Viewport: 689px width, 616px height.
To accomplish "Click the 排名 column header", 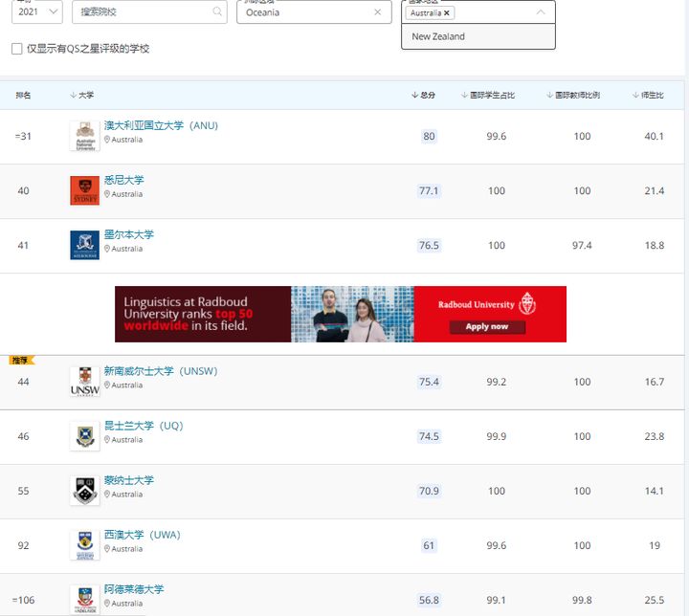I will pyautogui.click(x=23, y=95).
